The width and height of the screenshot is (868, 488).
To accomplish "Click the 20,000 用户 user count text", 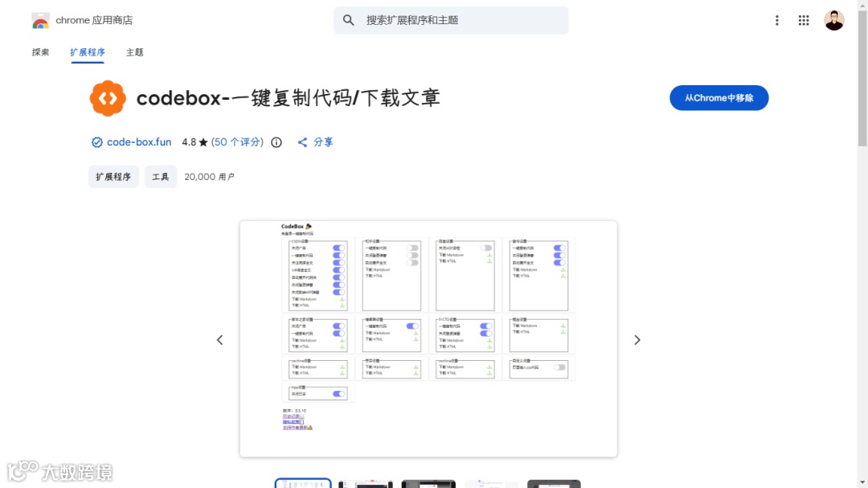I will pyautogui.click(x=209, y=177).
